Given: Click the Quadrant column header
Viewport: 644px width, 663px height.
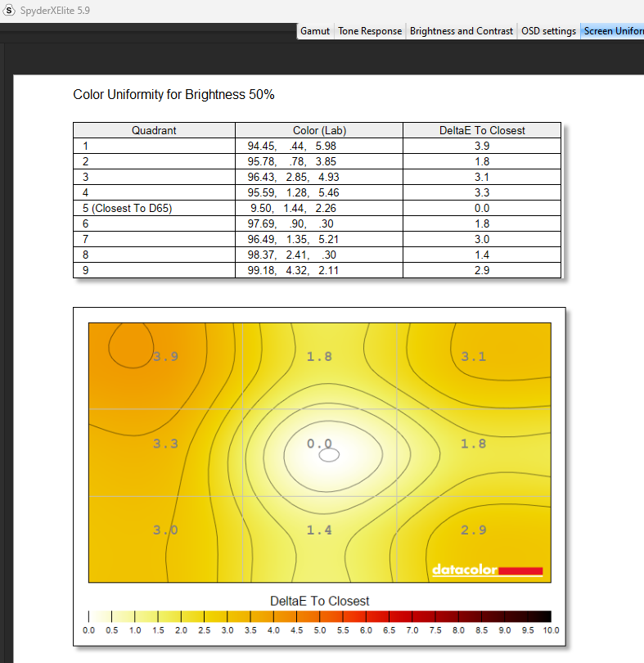Looking at the screenshot, I should pyautogui.click(x=154, y=130).
